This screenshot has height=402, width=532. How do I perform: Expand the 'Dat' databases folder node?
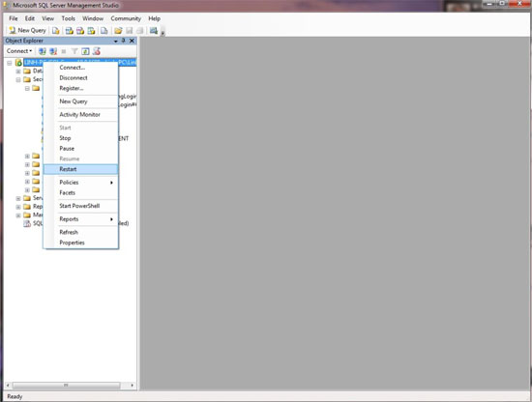[18, 72]
